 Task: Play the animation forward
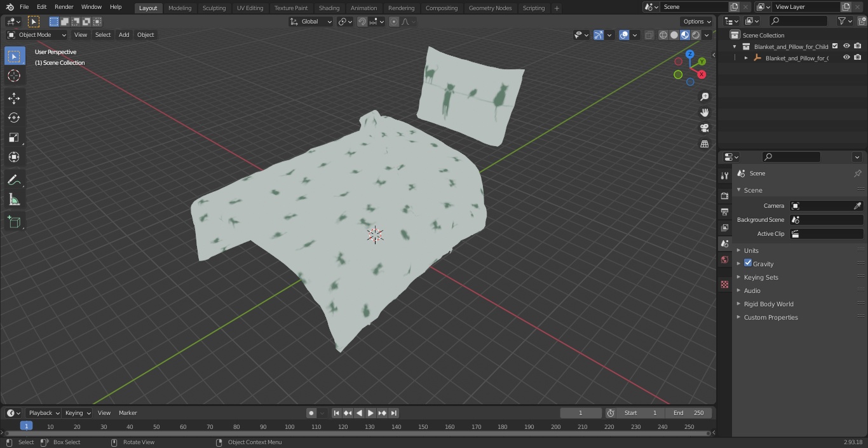coord(370,413)
